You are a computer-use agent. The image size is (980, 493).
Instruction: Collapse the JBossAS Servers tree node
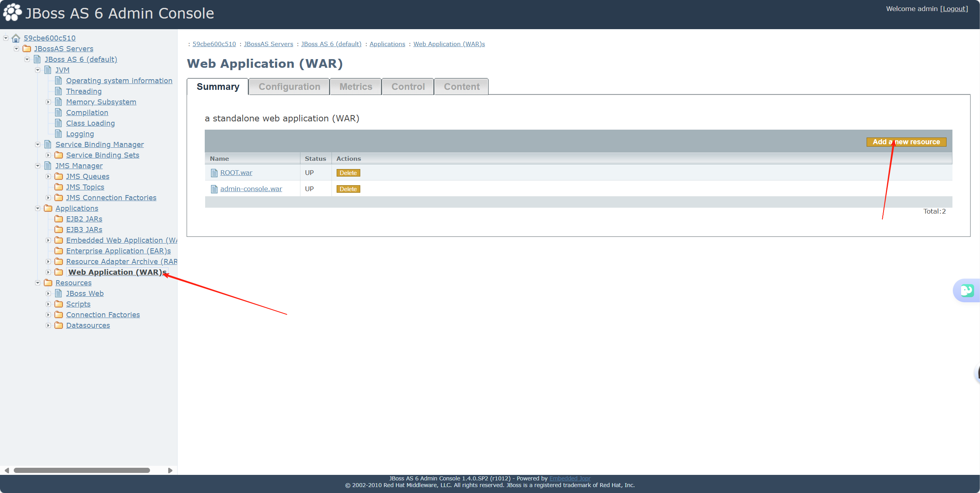[17, 49]
